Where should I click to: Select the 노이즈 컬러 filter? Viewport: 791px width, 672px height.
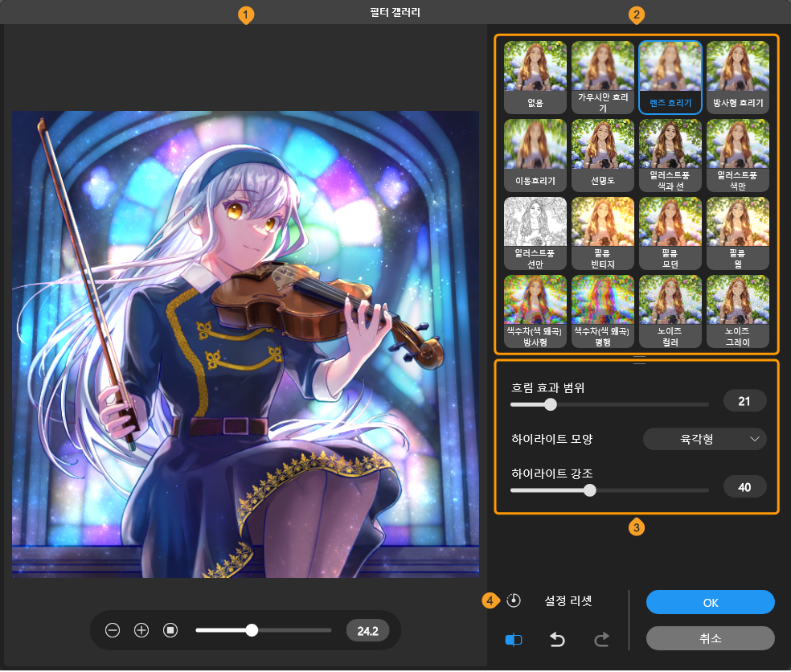click(670, 311)
